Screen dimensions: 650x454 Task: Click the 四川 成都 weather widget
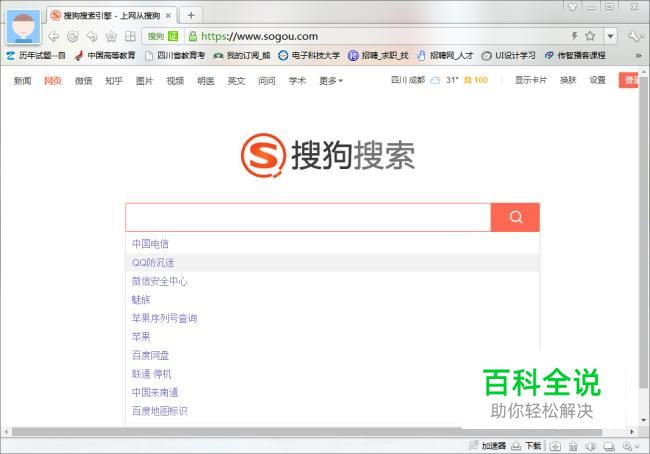pyautogui.click(x=439, y=80)
